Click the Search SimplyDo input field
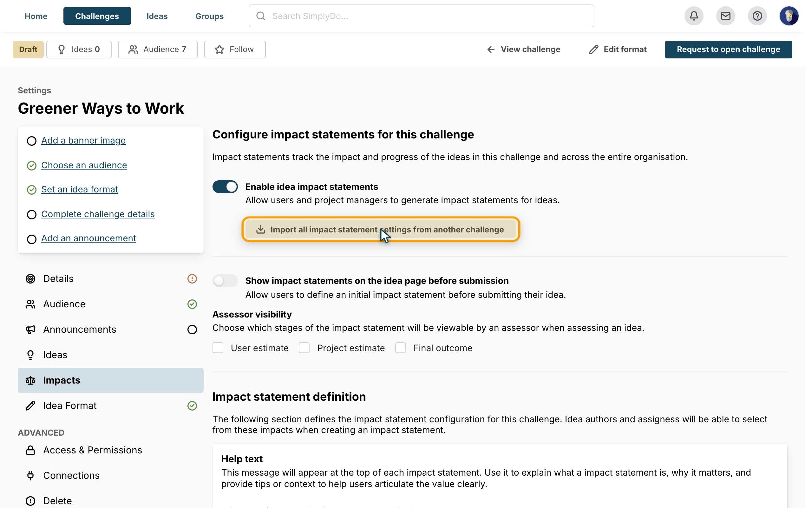This screenshot has width=812, height=508. (421, 16)
